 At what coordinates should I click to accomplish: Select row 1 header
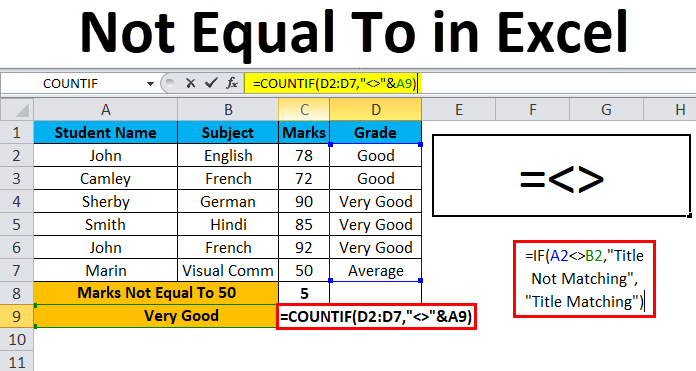pyautogui.click(x=17, y=132)
